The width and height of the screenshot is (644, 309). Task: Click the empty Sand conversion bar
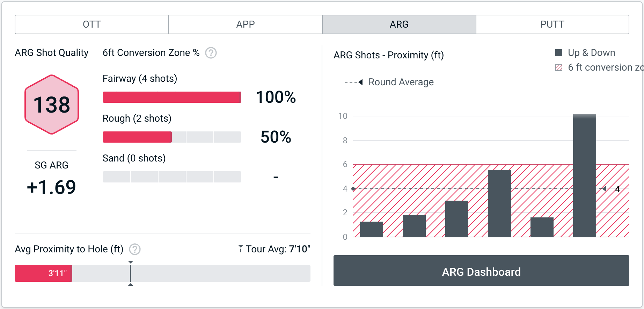[172, 177]
